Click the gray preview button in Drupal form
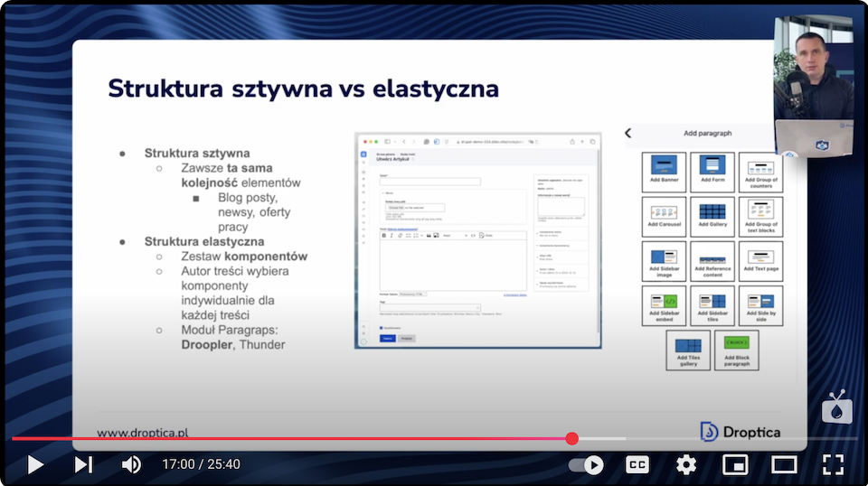The width and height of the screenshot is (868, 486). click(407, 339)
